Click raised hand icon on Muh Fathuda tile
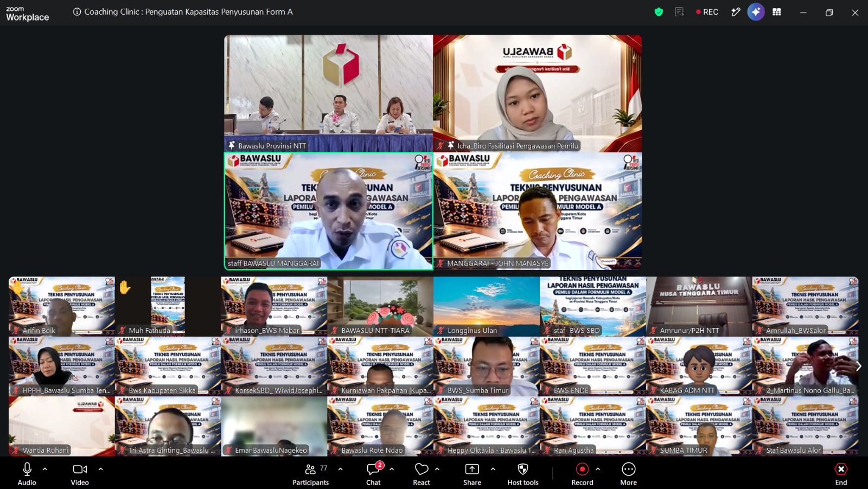Viewport: 868px width, 489px height. pos(125,287)
